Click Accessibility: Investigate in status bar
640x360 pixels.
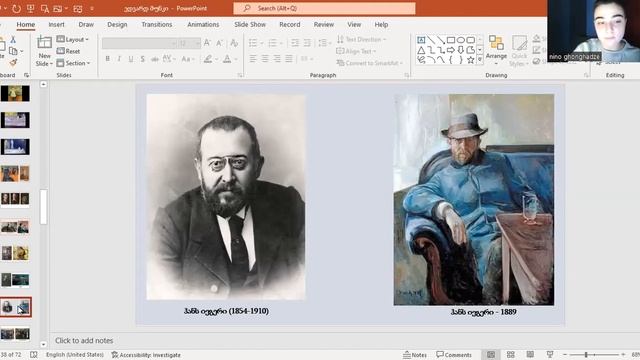click(x=146, y=355)
